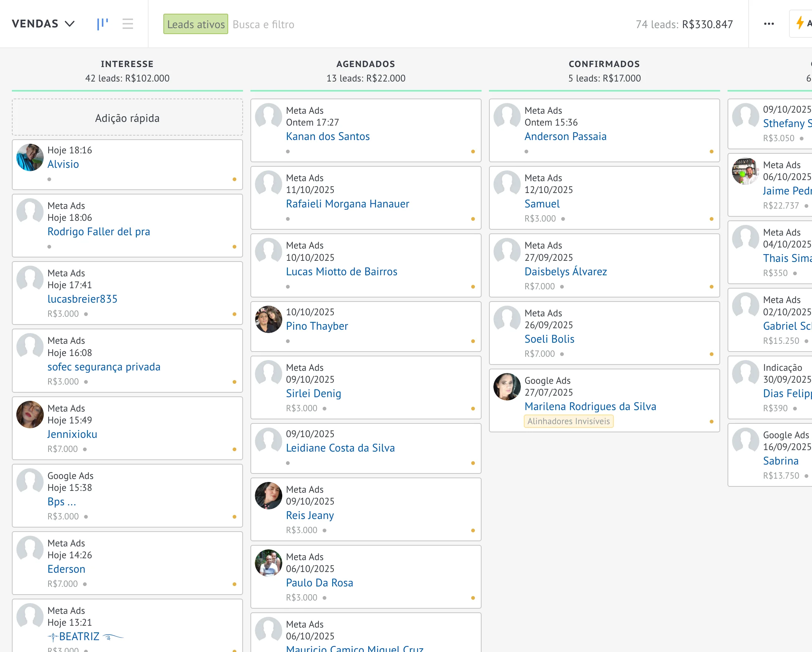Click the green progress bar above INTERESSE column

click(127, 91)
